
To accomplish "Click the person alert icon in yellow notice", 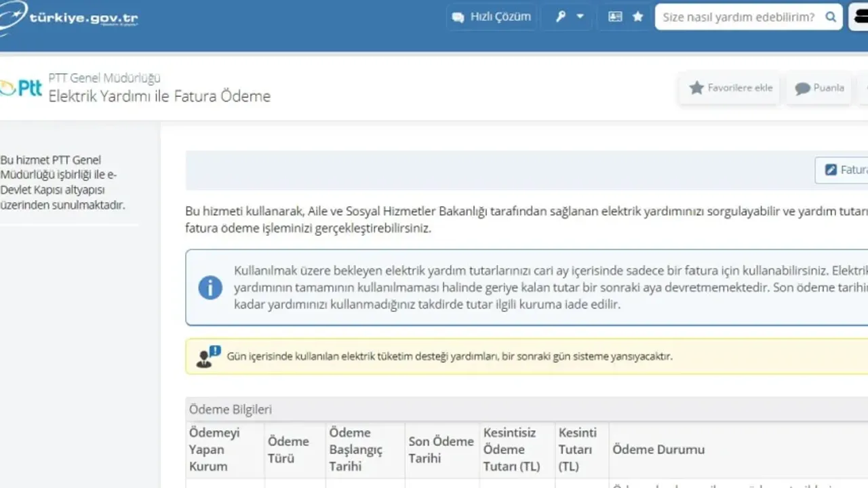I will pos(208,357).
